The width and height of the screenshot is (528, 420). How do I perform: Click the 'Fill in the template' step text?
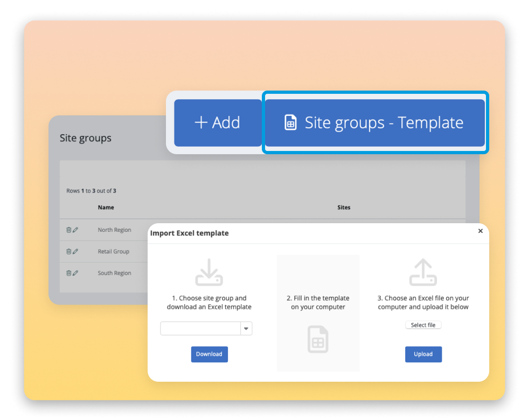click(318, 302)
